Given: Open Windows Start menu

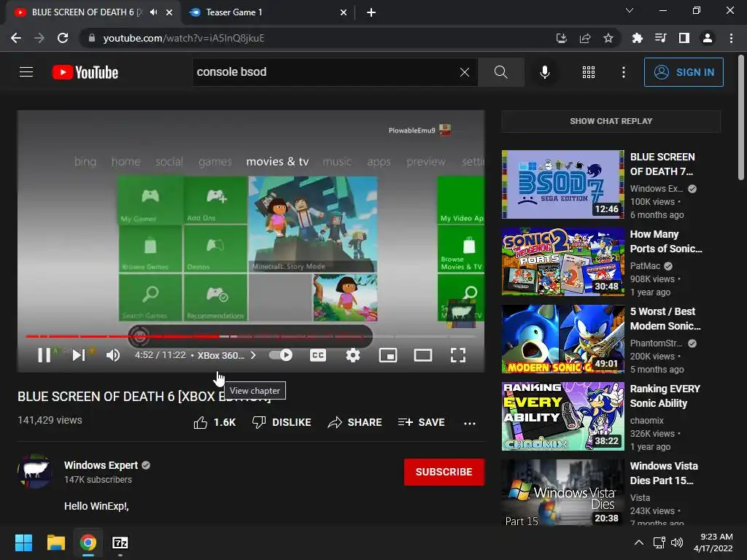Looking at the screenshot, I should coord(23,542).
